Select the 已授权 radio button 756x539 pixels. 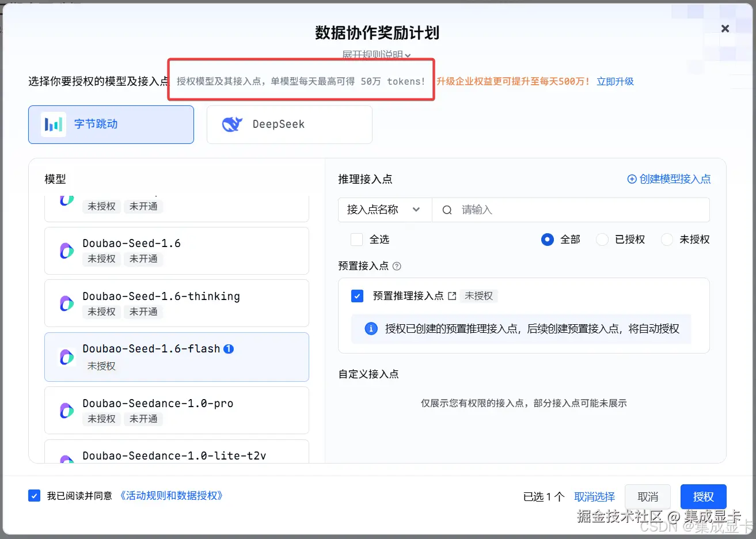tap(602, 240)
